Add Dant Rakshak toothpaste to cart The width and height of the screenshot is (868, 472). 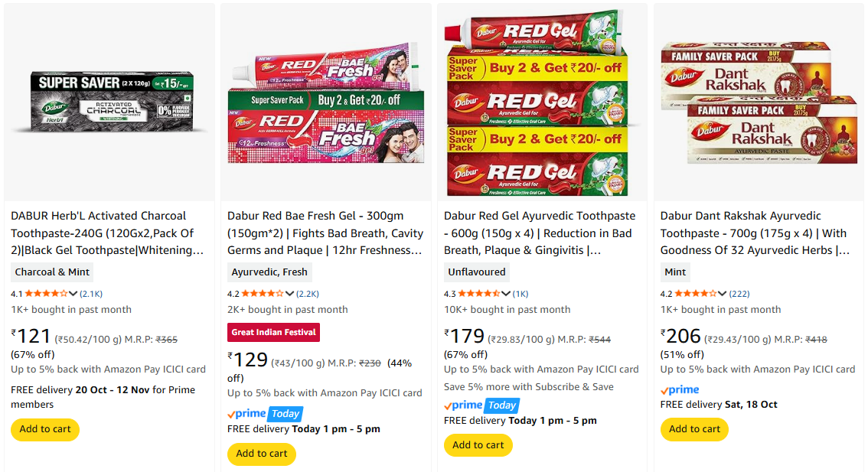(x=695, y=429)
